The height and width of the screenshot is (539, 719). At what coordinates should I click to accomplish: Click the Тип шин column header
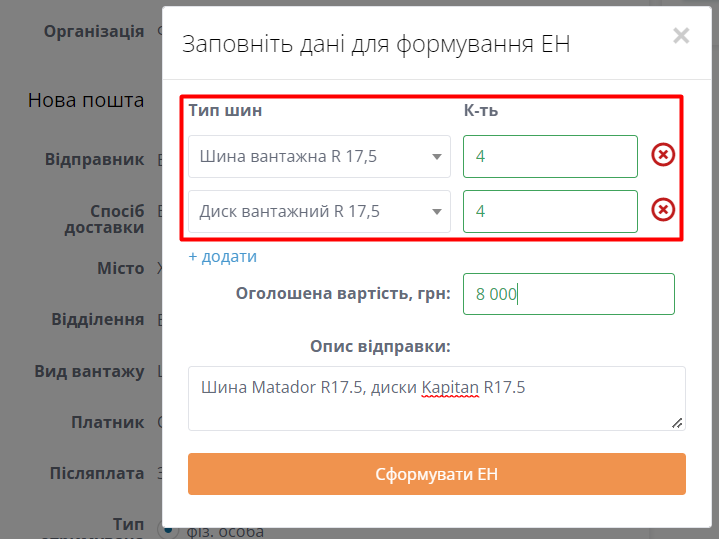[225, 110]
